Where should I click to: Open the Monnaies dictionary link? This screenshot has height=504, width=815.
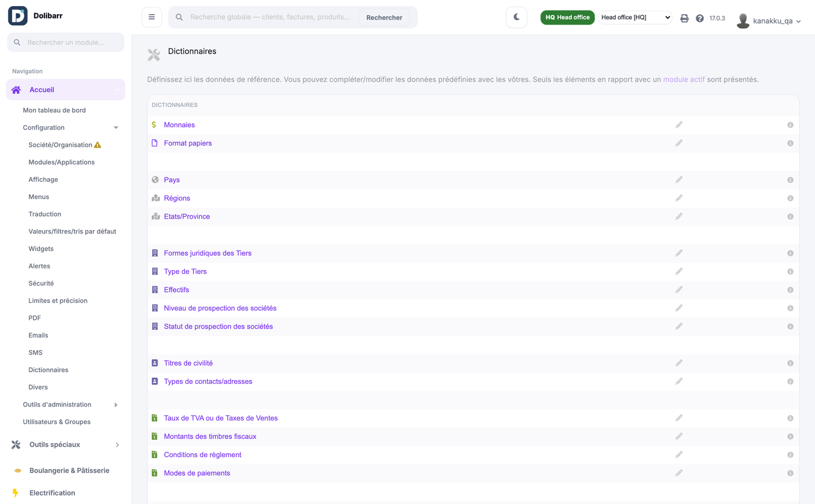pos(179,125)
